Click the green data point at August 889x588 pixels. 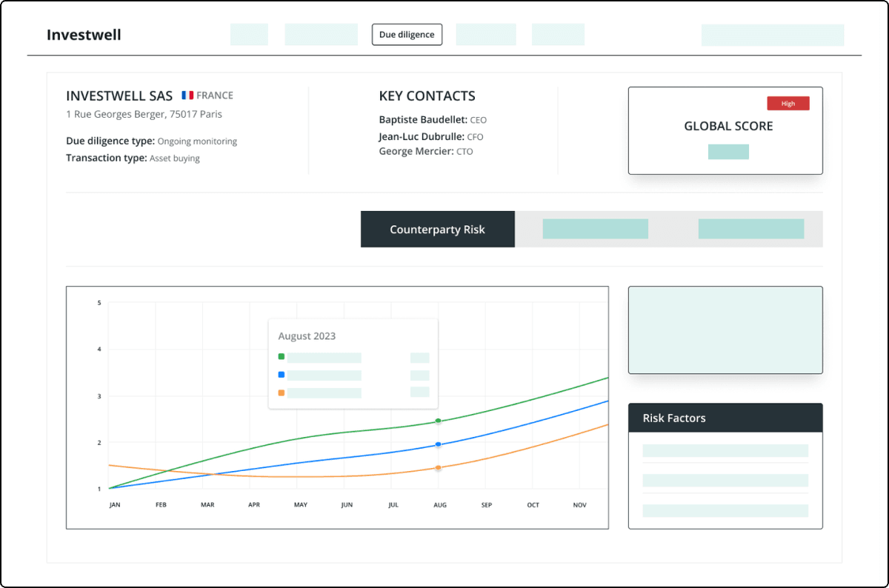[x=439, y=421]
